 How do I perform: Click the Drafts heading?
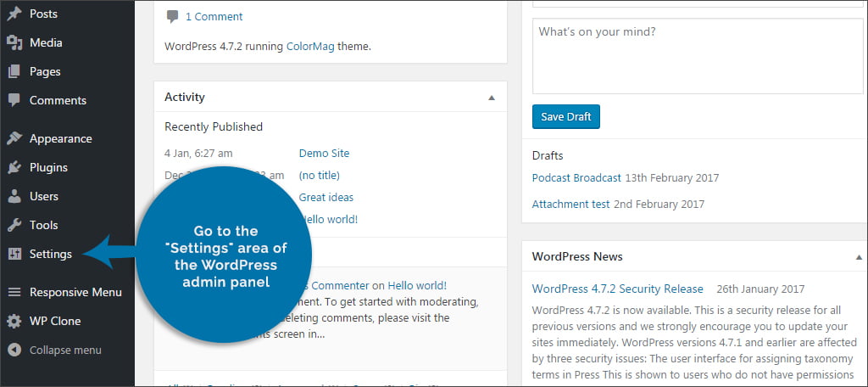[548, 155]
